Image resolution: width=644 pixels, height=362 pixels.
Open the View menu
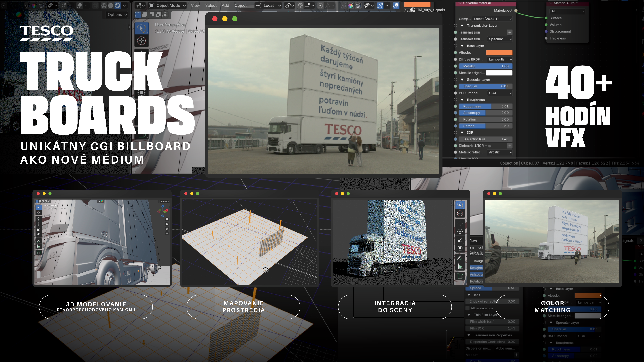[x=195, y=5]
